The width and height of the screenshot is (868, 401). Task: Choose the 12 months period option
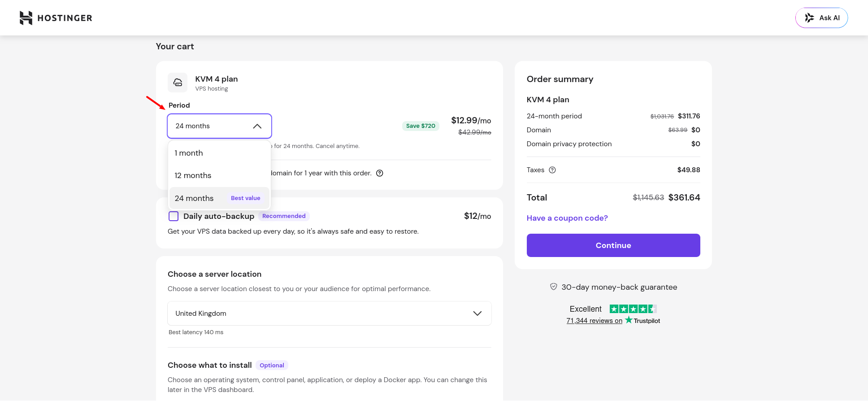219,175
